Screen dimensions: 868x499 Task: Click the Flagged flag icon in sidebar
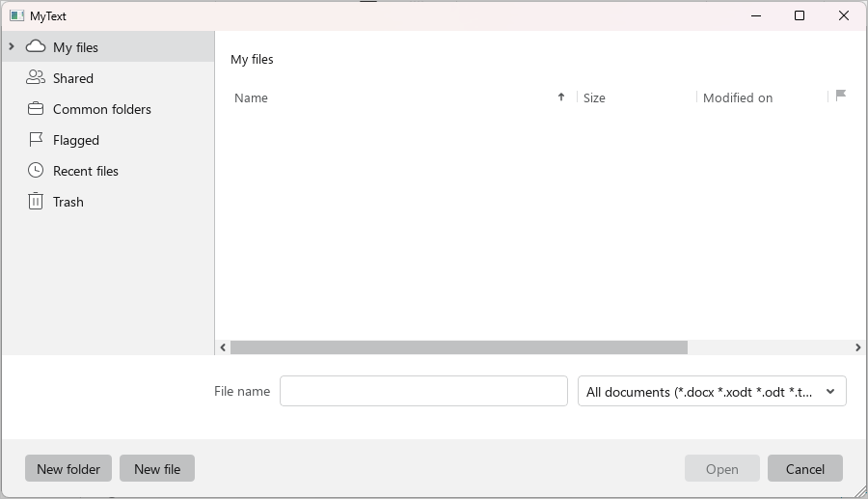pyautogui.click(x=36, y=140)
